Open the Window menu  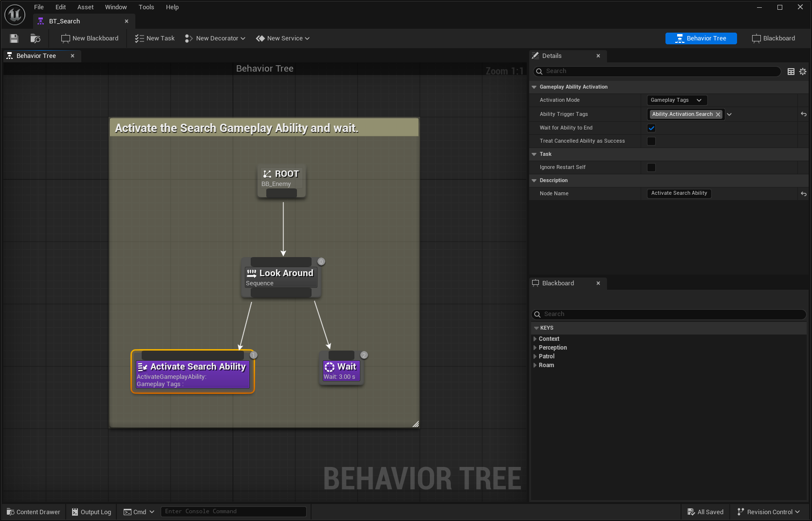(x=116, y=7)
